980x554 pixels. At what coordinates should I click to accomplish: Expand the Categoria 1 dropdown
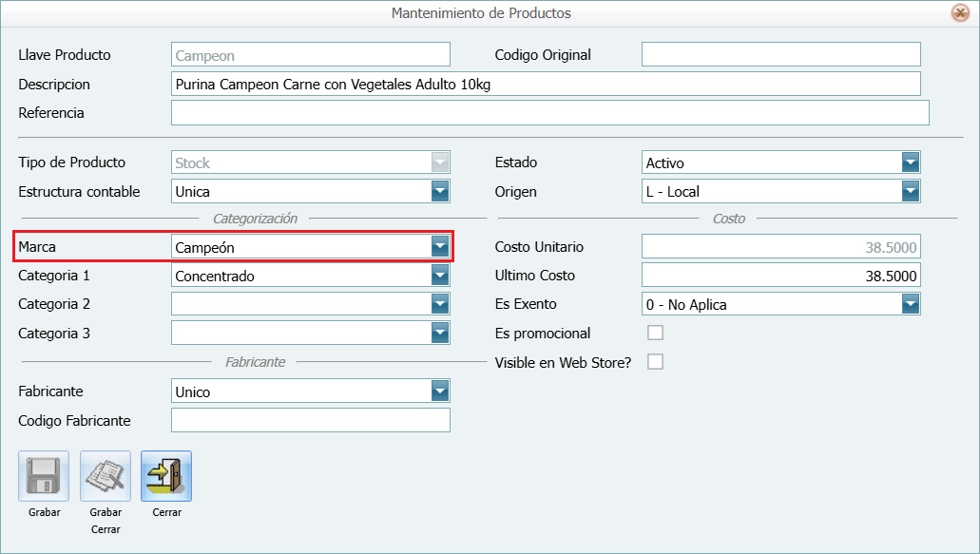[439, 276]
